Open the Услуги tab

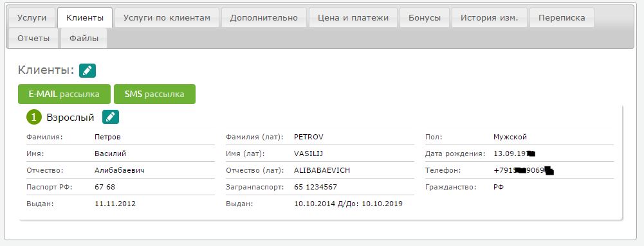click(x=32, y=17)
